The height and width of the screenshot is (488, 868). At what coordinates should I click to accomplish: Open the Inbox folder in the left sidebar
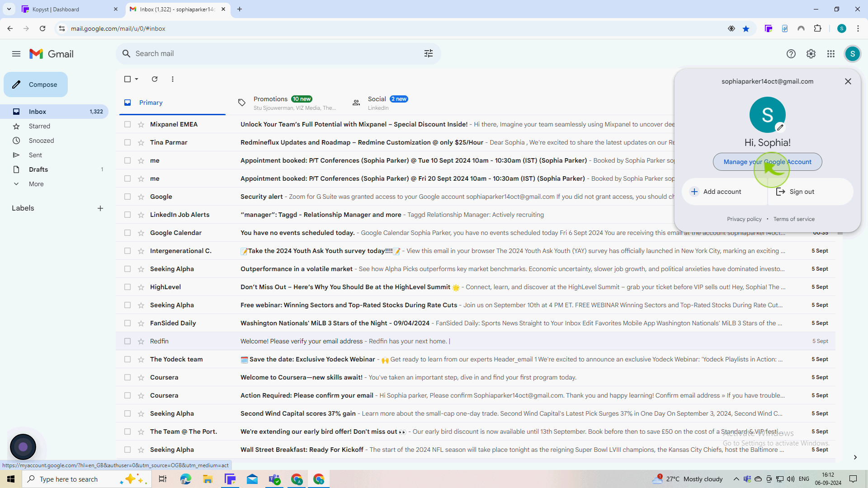click(54, 112)
